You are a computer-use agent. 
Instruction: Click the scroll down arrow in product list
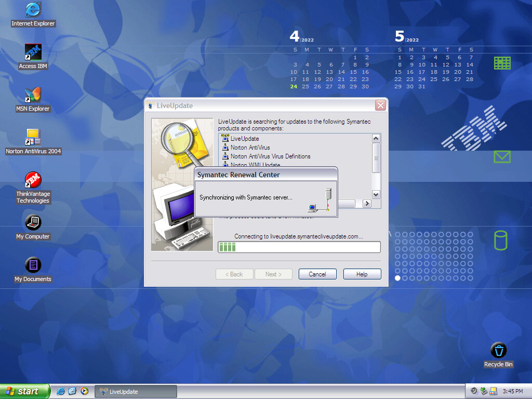(376, 194)
